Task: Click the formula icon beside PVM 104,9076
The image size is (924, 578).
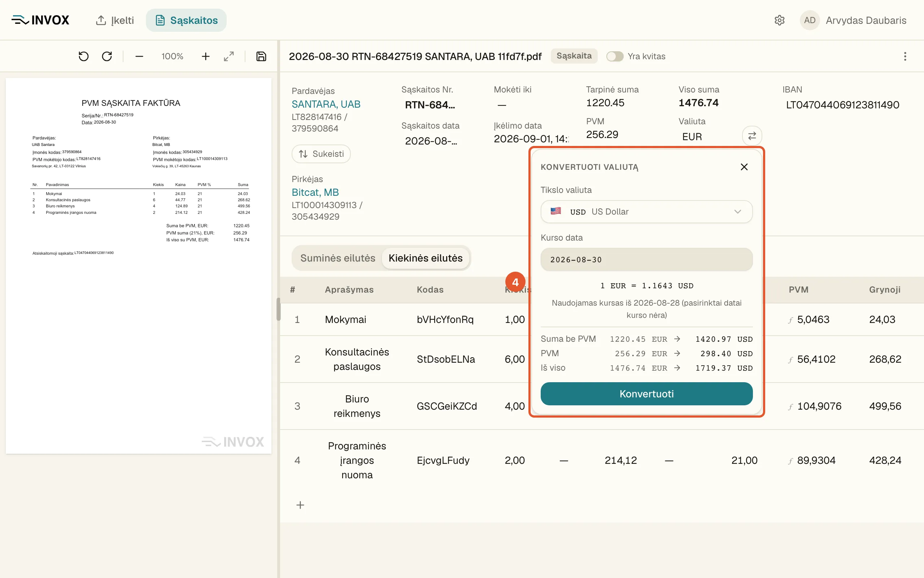Action: [791, 407]
